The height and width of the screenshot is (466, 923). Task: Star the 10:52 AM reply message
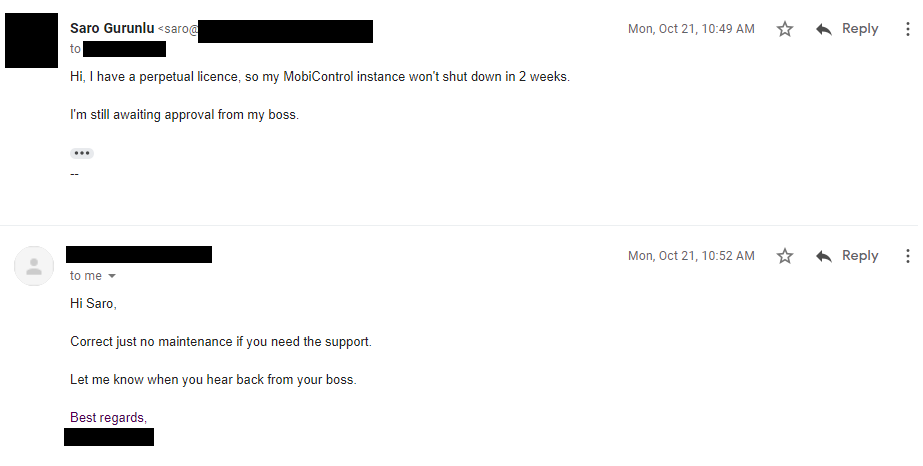click(785, 257)
